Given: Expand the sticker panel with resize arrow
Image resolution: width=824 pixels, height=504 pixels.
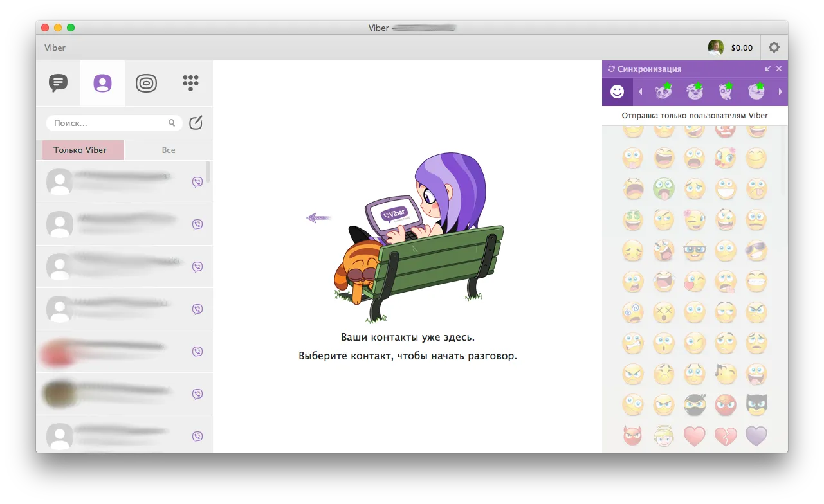Looking at the screenshot, I should (x=767, y=69).
